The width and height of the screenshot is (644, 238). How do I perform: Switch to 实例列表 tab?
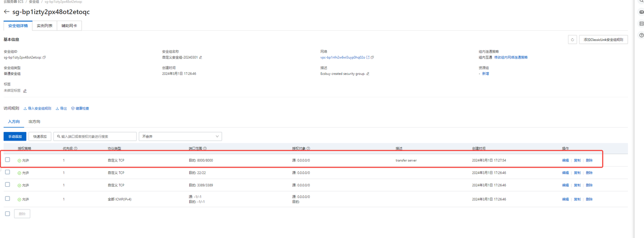point(44,26)
